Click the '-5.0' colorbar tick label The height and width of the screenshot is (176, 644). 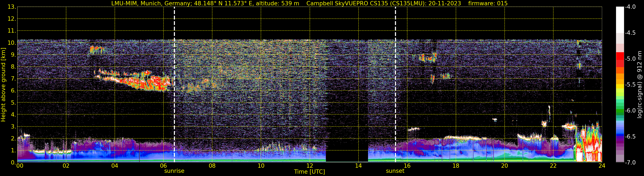pos(630,59)
